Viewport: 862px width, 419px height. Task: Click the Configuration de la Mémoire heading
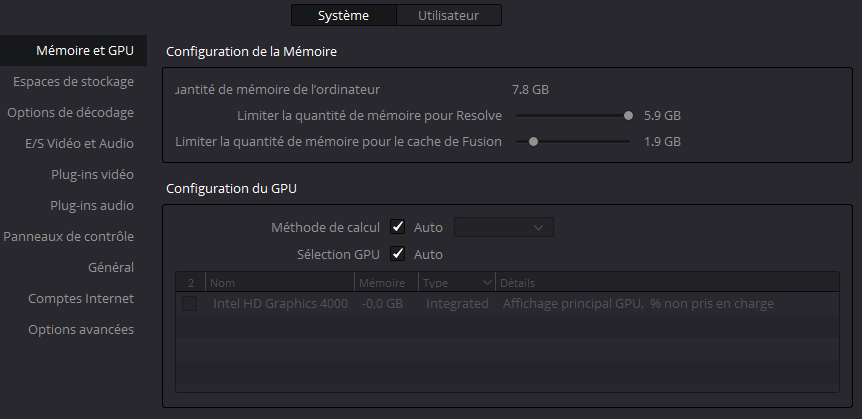point(251,52)
